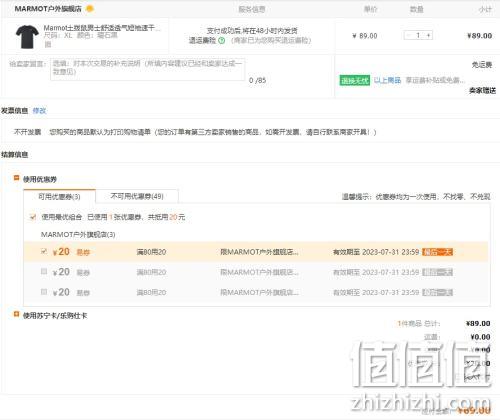
Task: Click 修改 next to 发票信息
Action: pos(39,111)
